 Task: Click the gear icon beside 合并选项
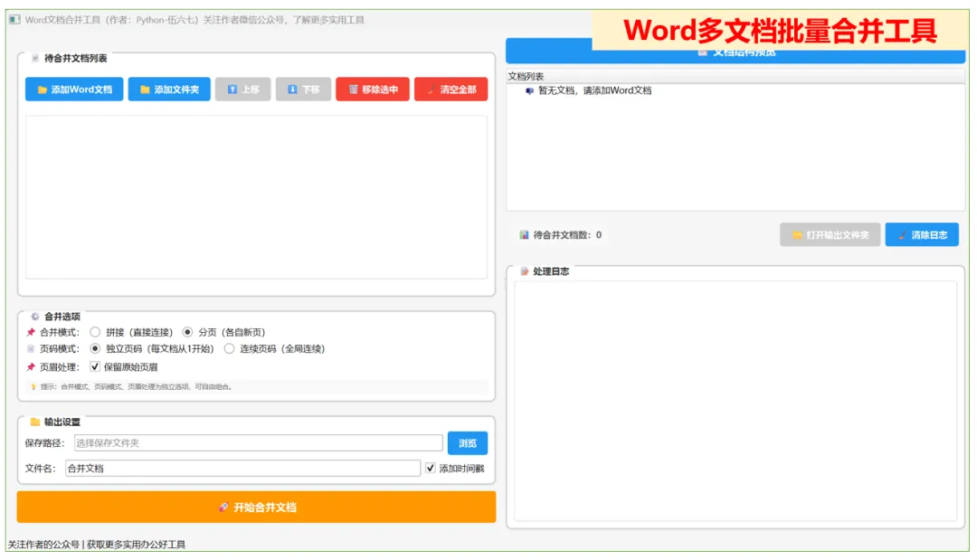pyautogui.click(x=35, y=317)
